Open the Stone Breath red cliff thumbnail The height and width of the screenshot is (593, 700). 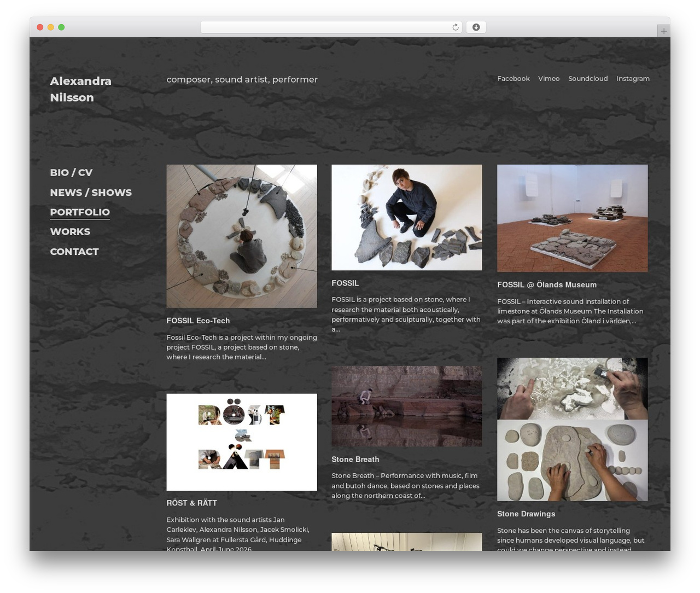(407, 406)
